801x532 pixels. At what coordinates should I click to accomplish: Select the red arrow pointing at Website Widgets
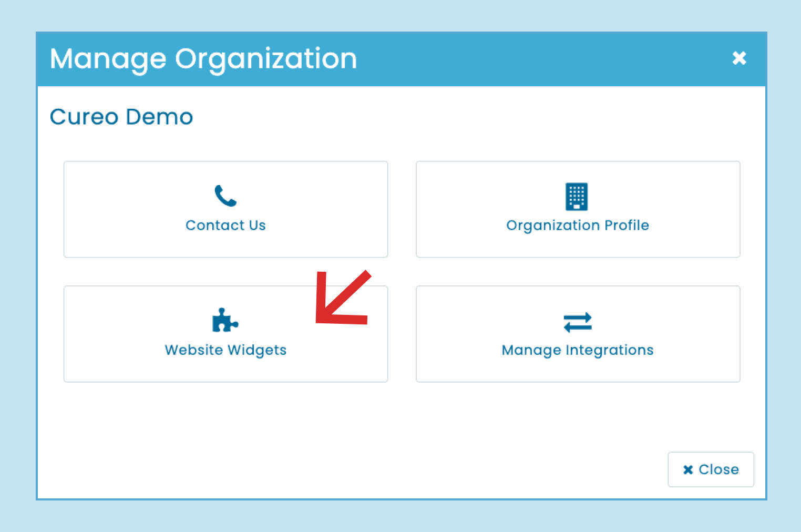point(342,298)
